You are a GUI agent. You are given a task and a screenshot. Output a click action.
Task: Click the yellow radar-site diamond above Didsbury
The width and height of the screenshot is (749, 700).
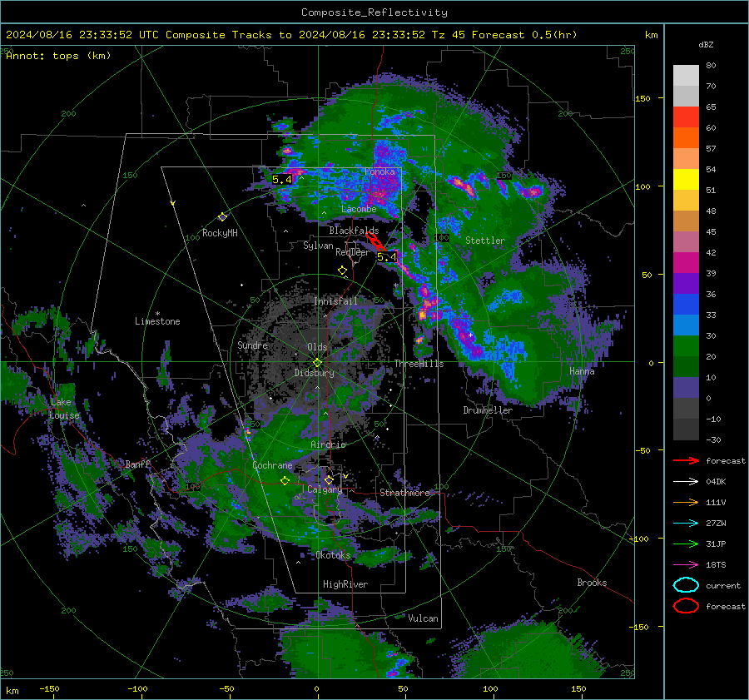(x=317, y=362)
